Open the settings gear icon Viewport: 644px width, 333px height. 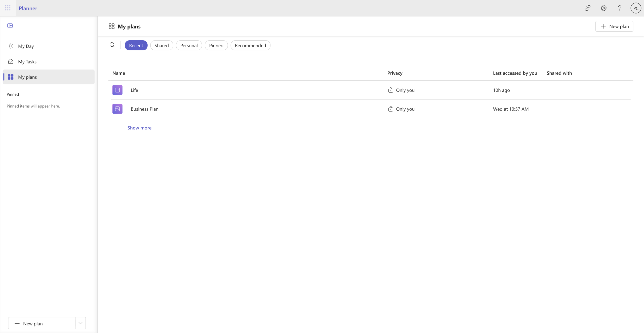tap(603, 8)
